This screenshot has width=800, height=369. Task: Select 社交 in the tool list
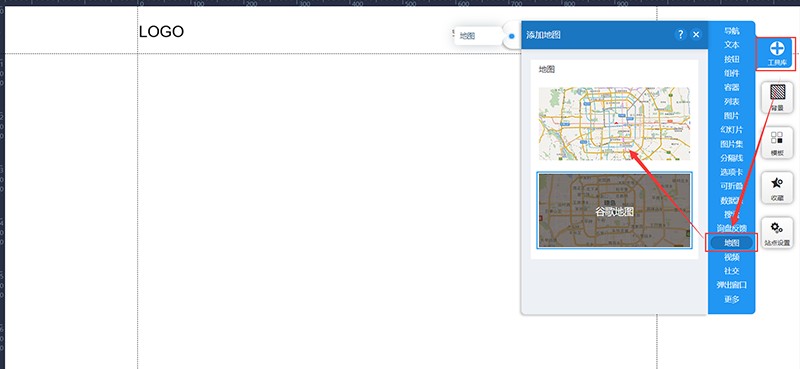[x=732, y=271]
